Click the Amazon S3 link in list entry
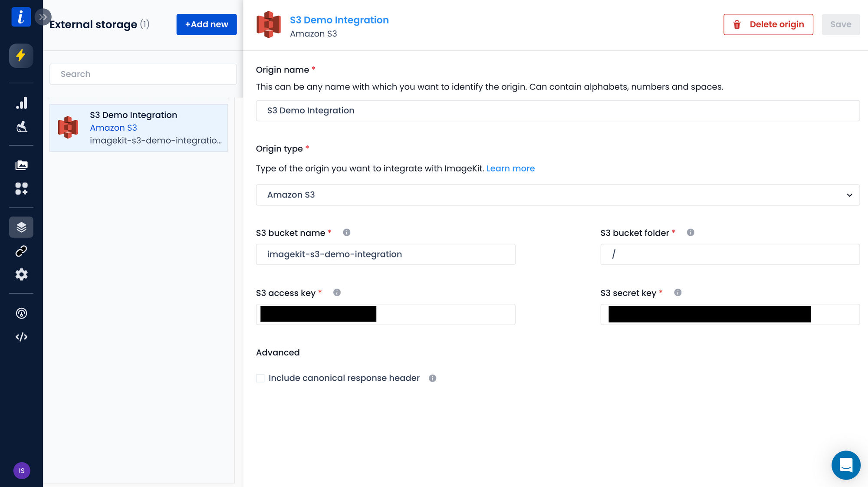The width and height of the screenshot is (868, 487). point(113,128)
